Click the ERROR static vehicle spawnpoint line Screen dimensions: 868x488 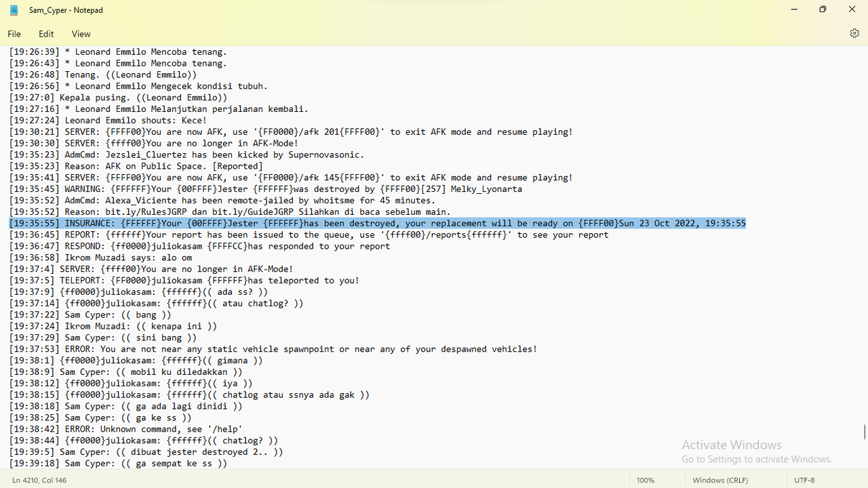tap(273, 349)
